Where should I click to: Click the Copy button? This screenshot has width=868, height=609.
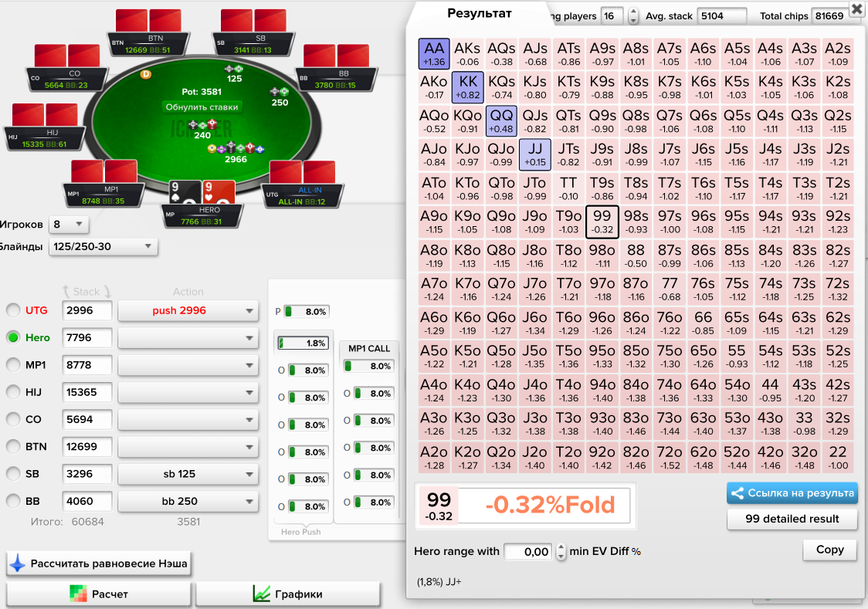[830, 550]
